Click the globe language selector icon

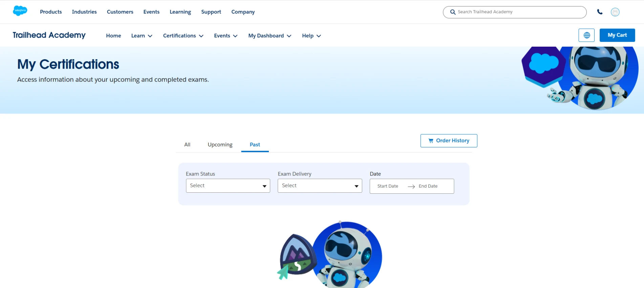pyautogui.click(x=586, y=35)
